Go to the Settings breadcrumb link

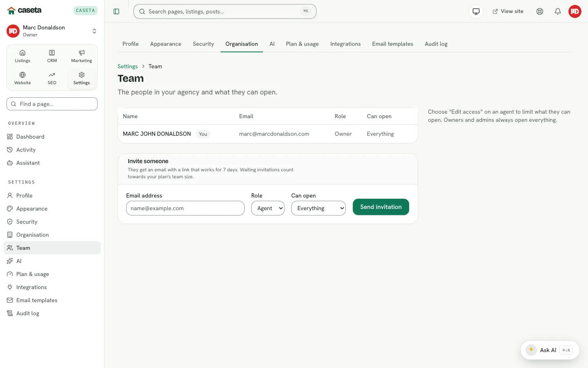pyautogui.click(x=128, y=66)
